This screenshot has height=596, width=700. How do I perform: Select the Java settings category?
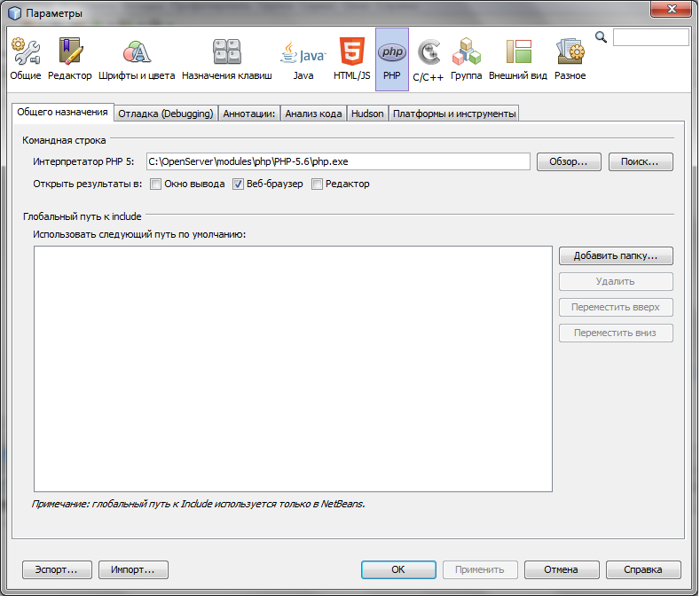tap(303, 59)
